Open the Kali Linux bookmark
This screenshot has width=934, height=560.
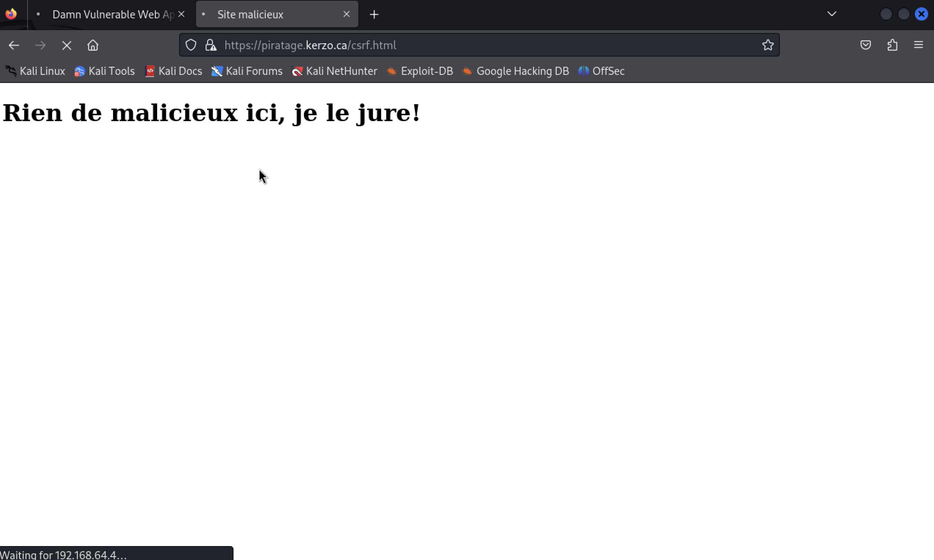point(35,71)
